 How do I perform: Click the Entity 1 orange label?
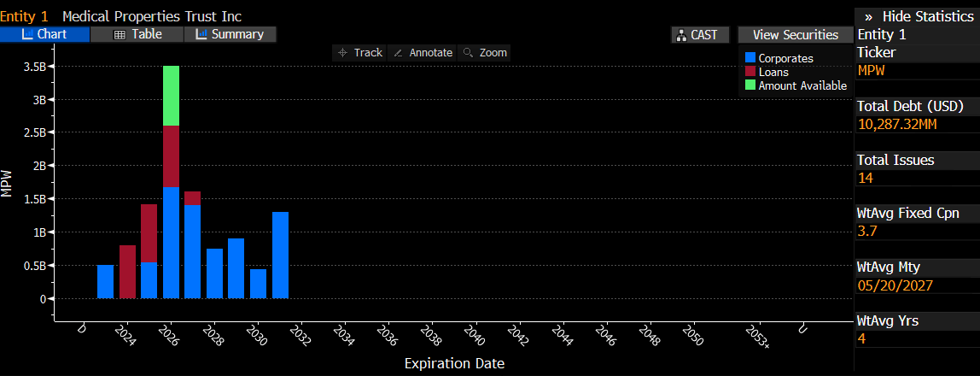coord(25,16)
